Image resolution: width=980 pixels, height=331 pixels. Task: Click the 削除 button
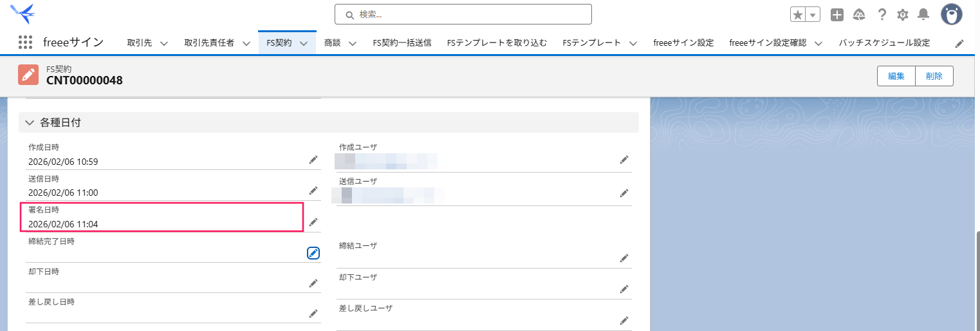934,75
